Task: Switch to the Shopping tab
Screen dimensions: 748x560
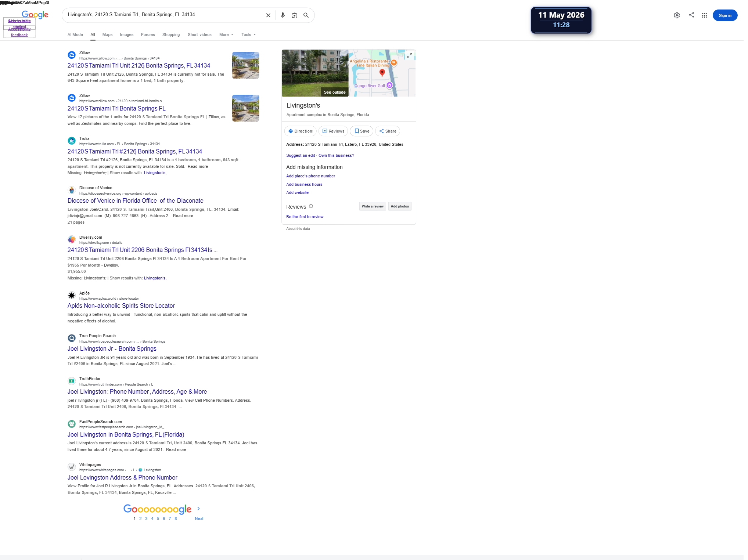Action: point(171,35)
